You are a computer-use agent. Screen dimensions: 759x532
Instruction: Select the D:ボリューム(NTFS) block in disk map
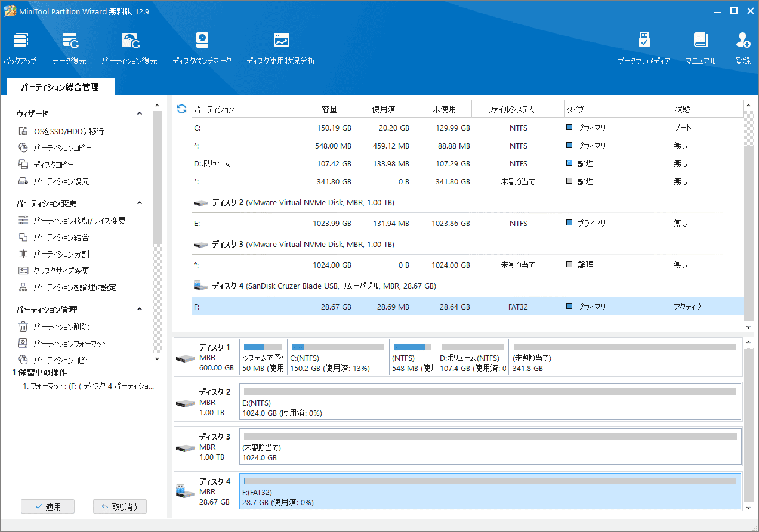(x=473, y=357)
